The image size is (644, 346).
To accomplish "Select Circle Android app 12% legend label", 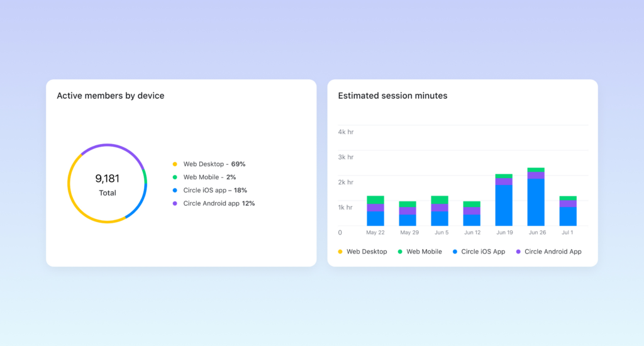I will (219, 203).
